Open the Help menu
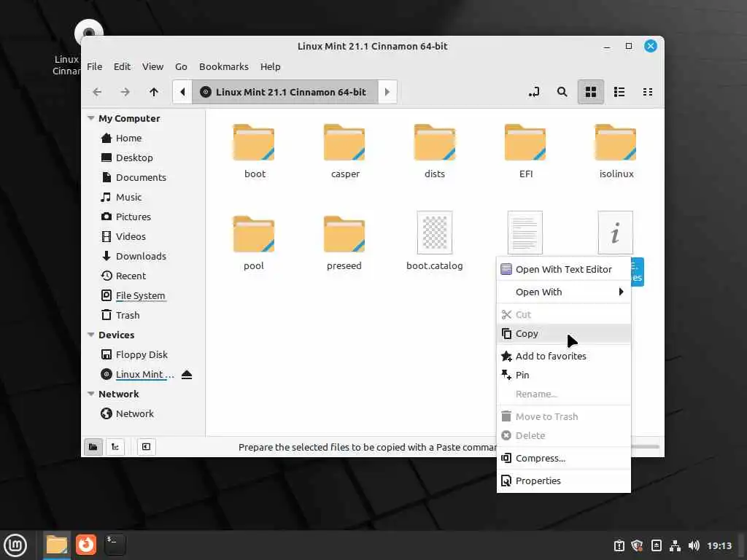Viewport: 747px width, 560px height. pyautogui.click(x=270, y=66)
